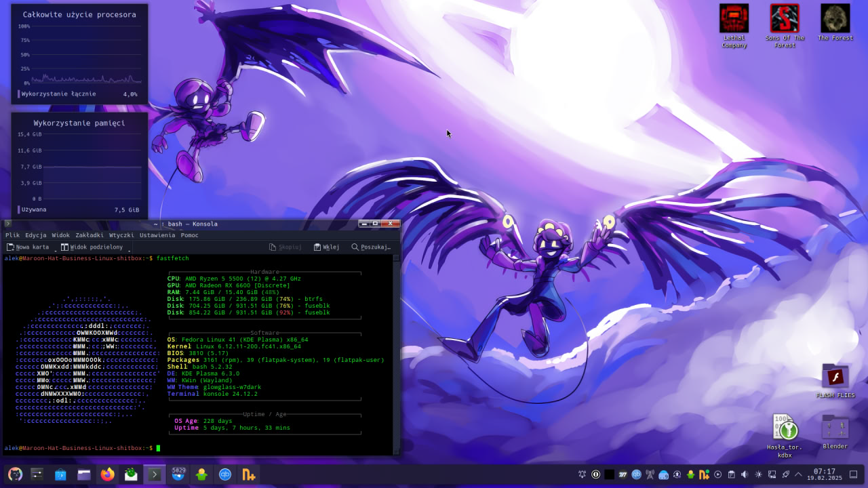
Task: Click the Show Desktop button in panel
Action: [853, 474]
